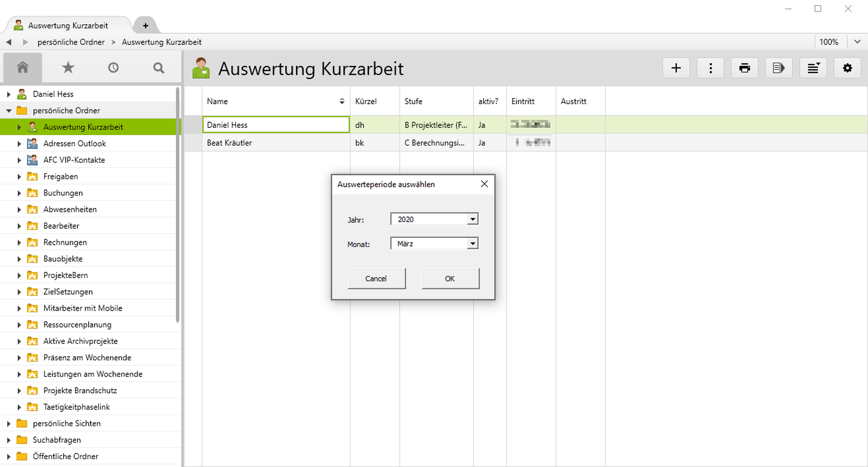The image size is (868, 467).
Task: Open the three-dots more menu
Action: coord(710,68)
